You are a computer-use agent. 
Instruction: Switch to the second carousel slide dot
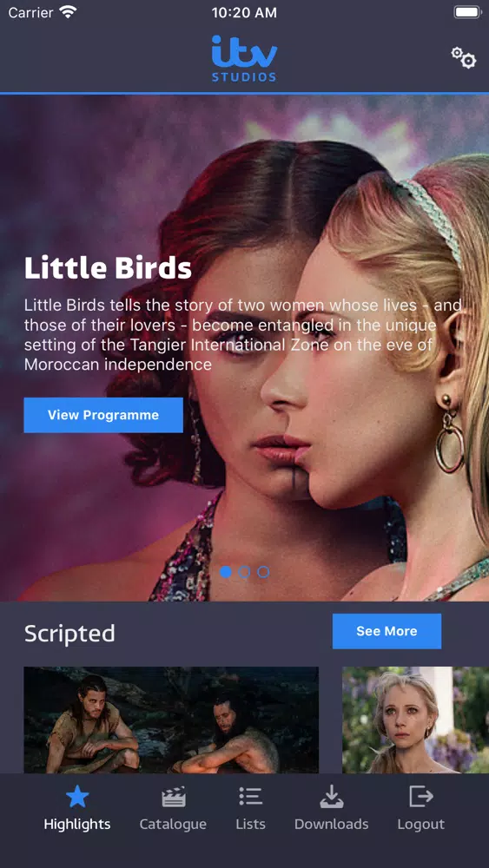244,572
